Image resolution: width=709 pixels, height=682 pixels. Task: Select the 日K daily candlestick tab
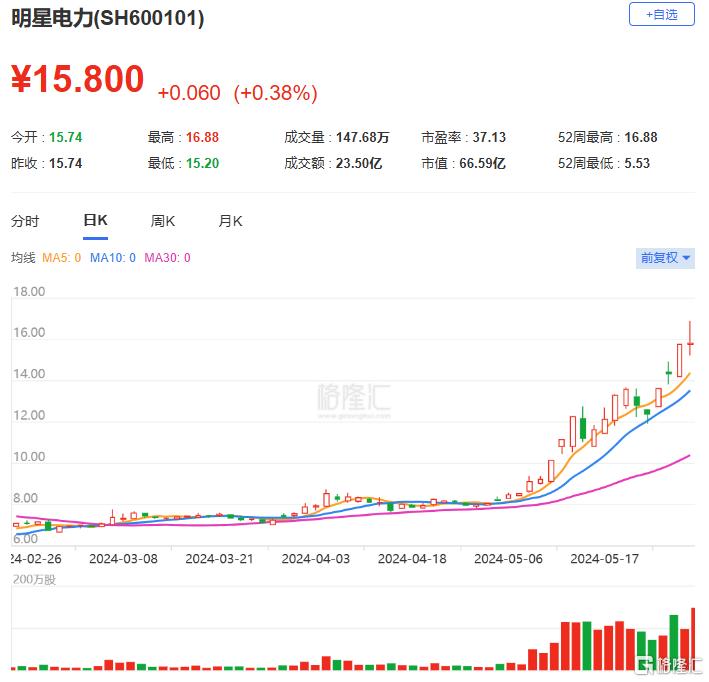click(95, 220)
